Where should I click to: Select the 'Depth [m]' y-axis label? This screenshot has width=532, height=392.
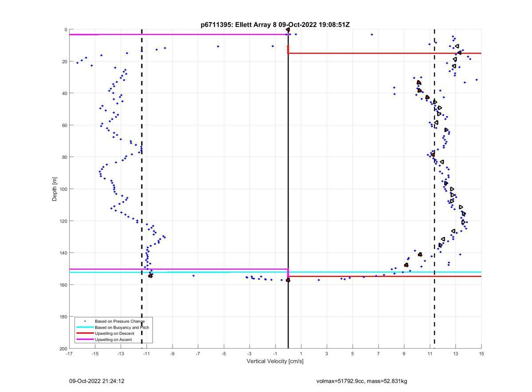click(x=55, y=189)
